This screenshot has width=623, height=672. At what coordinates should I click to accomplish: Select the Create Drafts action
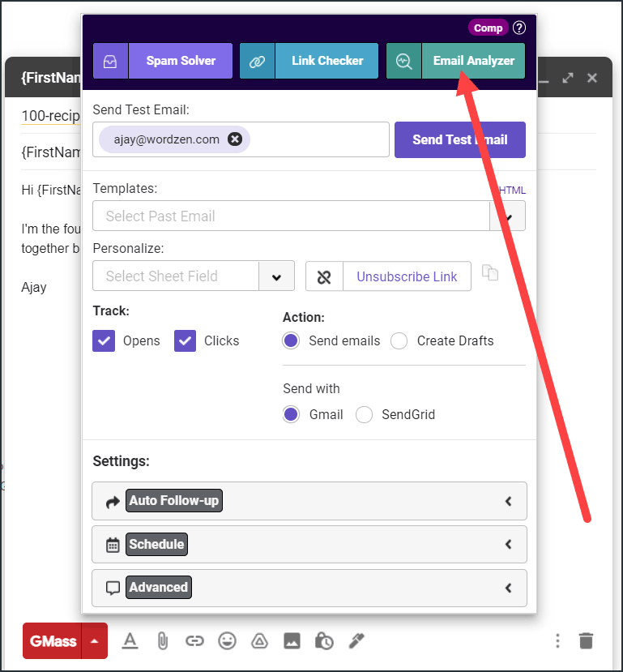click(x=399, y=340)
